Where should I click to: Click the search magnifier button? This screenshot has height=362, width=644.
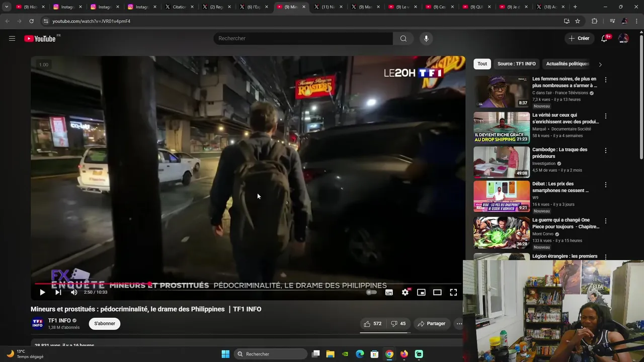(x=403, y=38)
